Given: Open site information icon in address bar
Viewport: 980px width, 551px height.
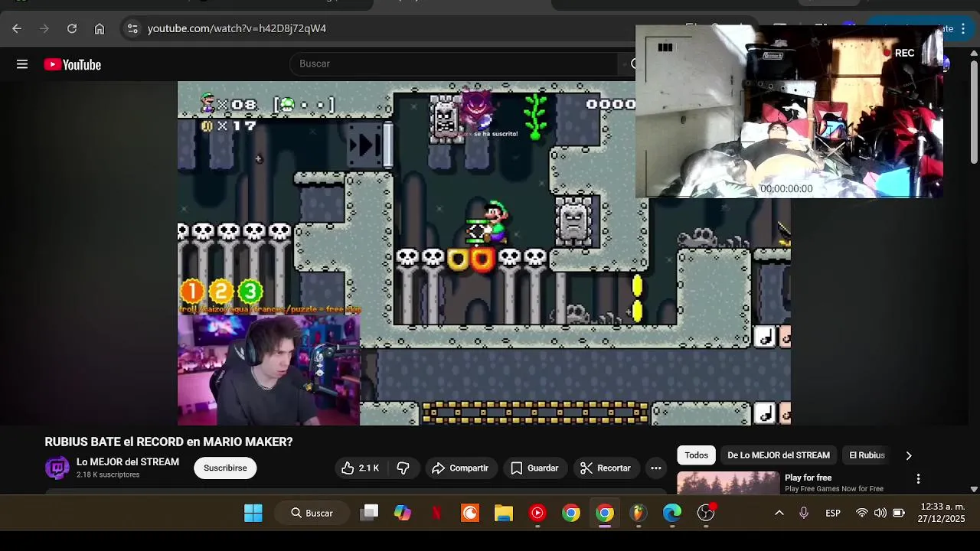Looking at the screenshot, I should [x=132, y=28].
